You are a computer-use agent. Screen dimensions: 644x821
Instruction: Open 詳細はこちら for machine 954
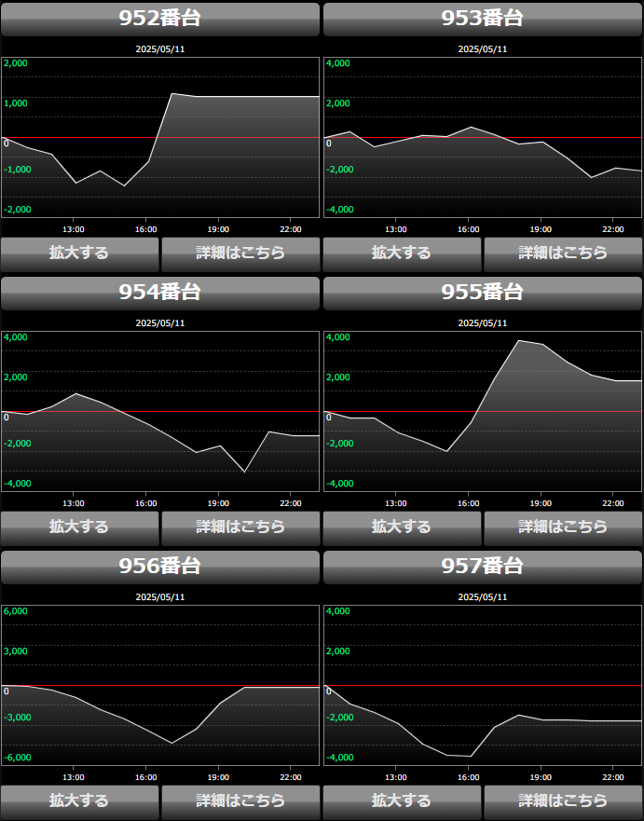coord(240,528)
